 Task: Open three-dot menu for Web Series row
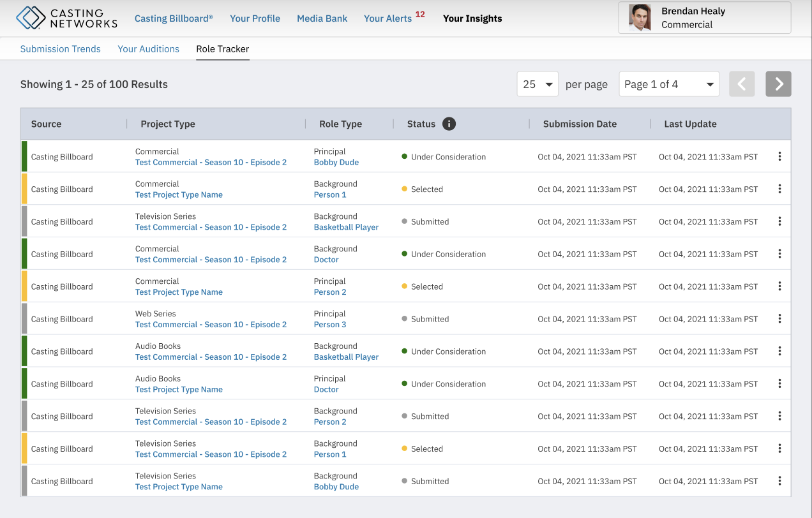[779, 319]
